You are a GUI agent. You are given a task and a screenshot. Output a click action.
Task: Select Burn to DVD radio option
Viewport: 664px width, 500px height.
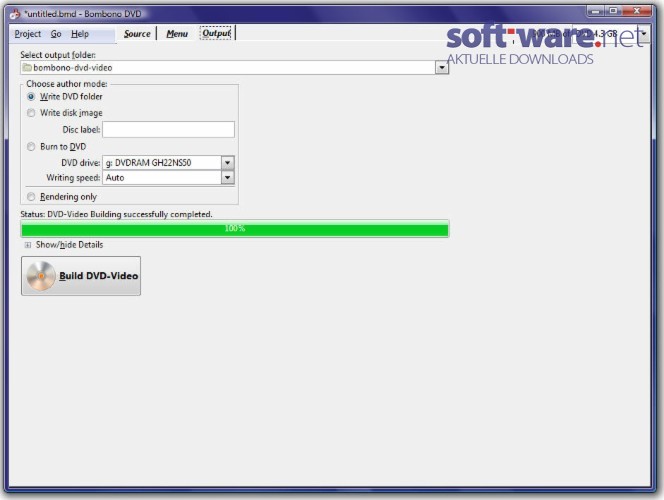pyautogui.click(x=31, y=146)
